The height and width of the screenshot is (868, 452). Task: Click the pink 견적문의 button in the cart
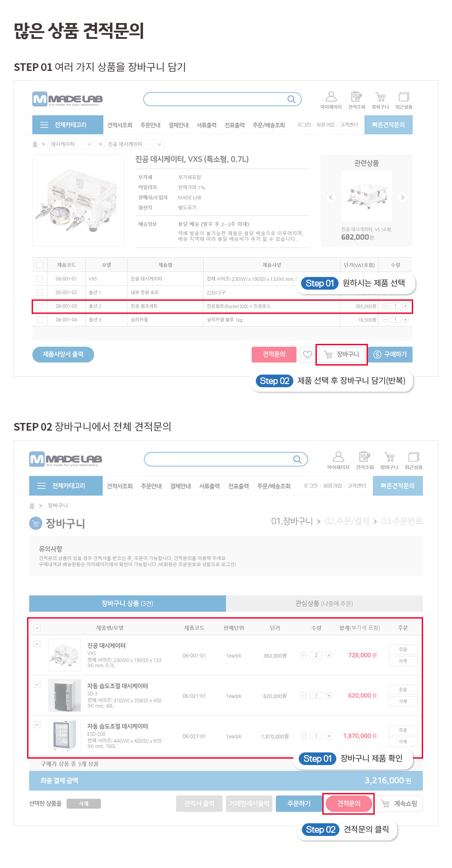pos(348,803)
